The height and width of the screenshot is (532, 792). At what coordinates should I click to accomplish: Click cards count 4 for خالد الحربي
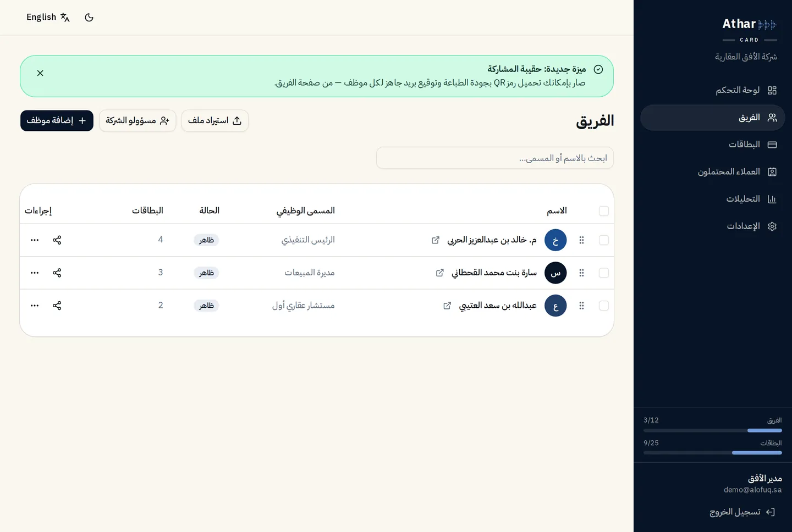tap(161, 240)
